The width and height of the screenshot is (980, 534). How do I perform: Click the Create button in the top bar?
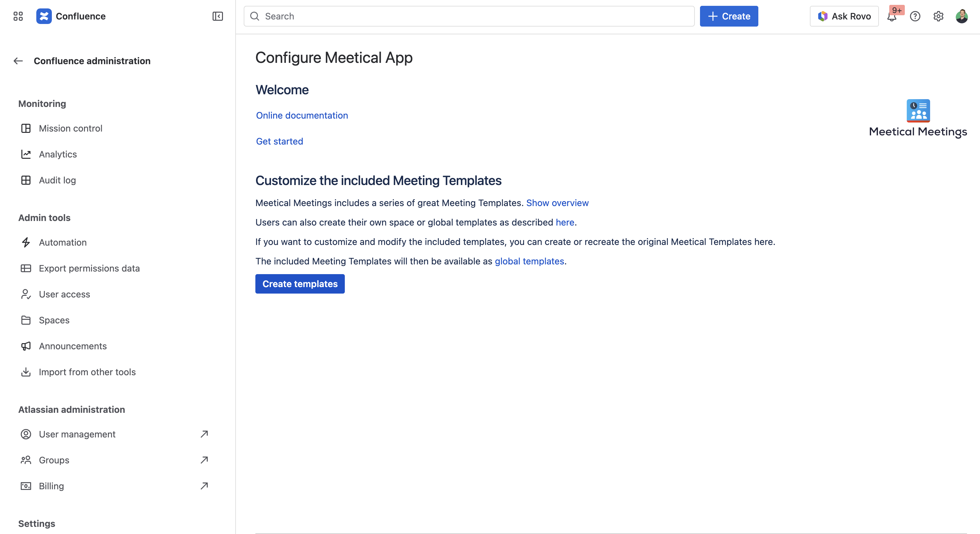[729, 16]
